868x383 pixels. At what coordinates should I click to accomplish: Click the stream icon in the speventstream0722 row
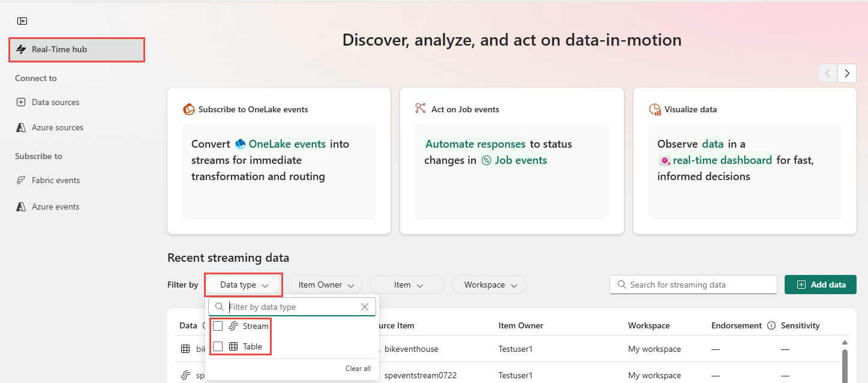click(x=185, y=375)
